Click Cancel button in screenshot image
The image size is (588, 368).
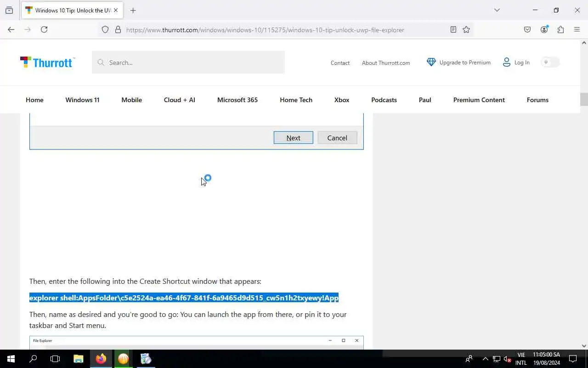pyautogui.click(x=337, y=138)
